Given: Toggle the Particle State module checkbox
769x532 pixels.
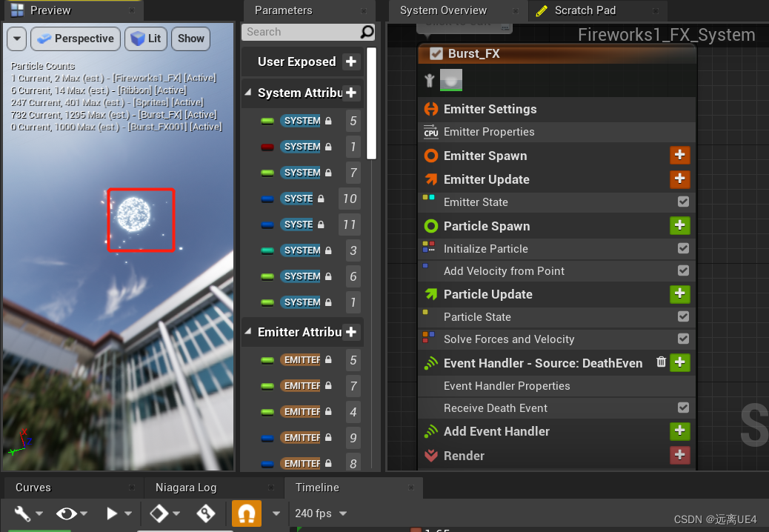Looking at the screenshot, I should 683,316.
